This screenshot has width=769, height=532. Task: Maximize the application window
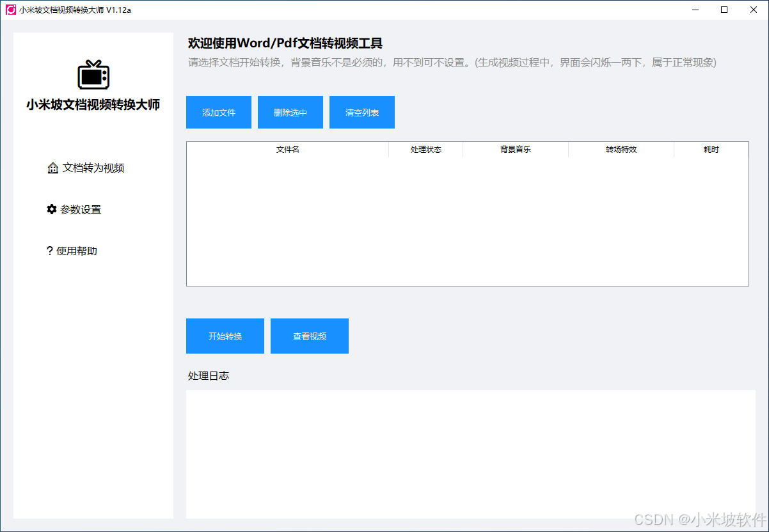coord(724,10)
